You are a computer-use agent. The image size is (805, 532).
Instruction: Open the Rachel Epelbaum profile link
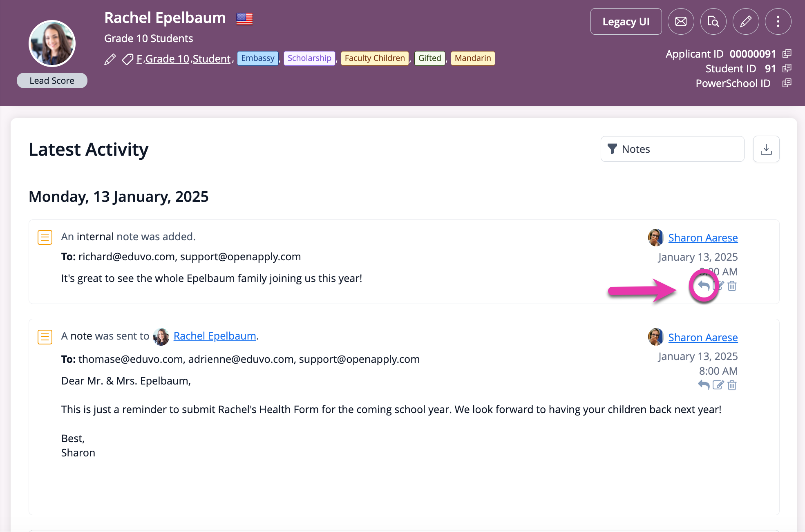(215, 336)
